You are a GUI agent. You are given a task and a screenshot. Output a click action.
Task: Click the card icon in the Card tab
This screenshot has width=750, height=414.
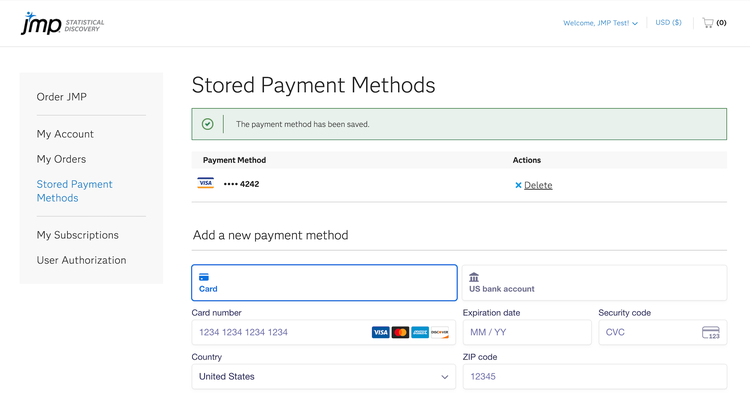click(204, 277)
